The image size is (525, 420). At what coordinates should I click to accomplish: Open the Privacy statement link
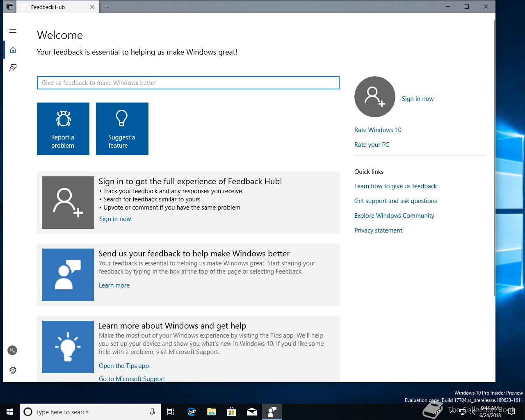(x=378, y=231)
